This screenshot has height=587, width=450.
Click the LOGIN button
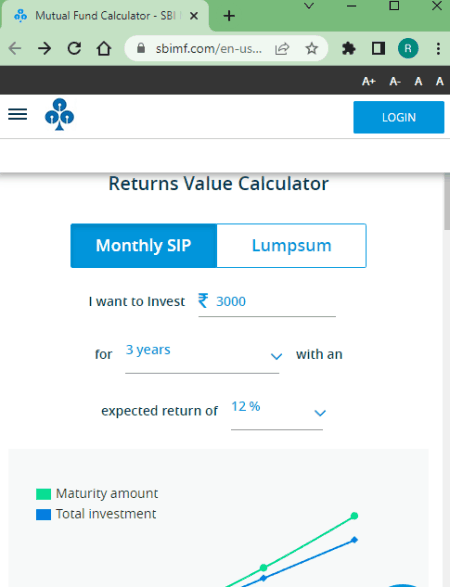click(399, 117)
